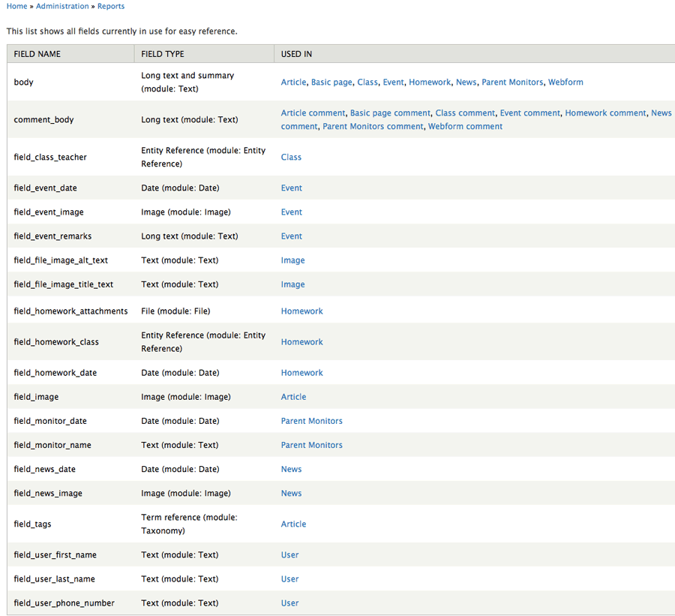
Task: Open Event link for field_event_image
Action: 292,212
